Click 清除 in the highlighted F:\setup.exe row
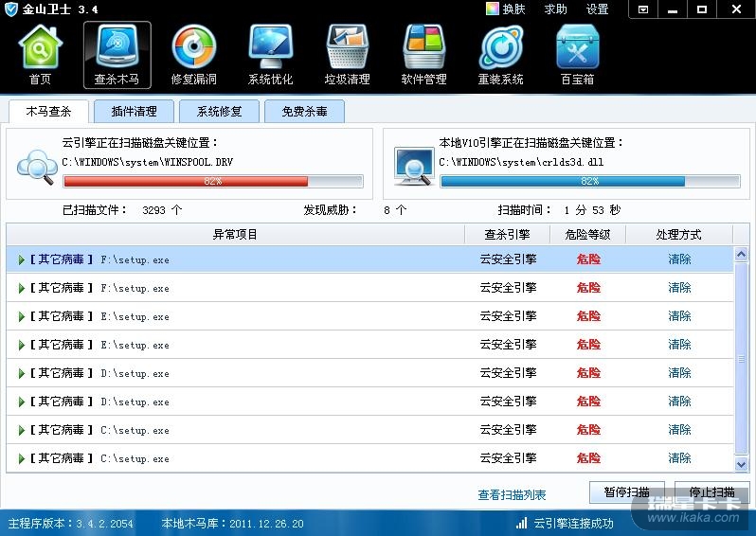 (679, 259)
